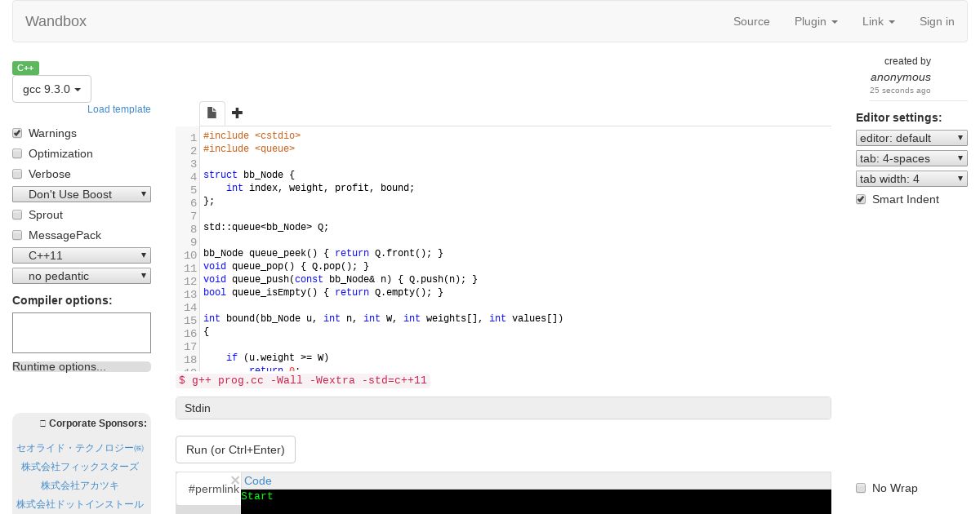
Task: Open the file tab icon
Action: coord(212,113)
